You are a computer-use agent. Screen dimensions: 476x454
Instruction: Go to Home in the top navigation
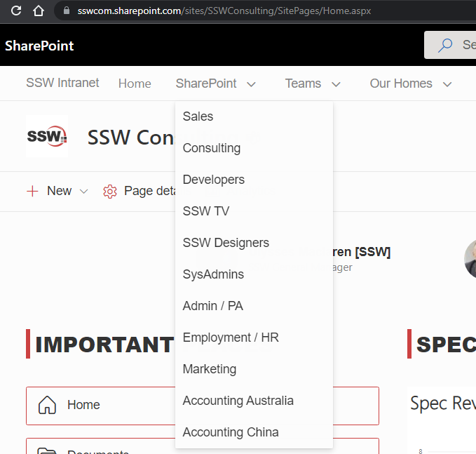tap(135, 84)
